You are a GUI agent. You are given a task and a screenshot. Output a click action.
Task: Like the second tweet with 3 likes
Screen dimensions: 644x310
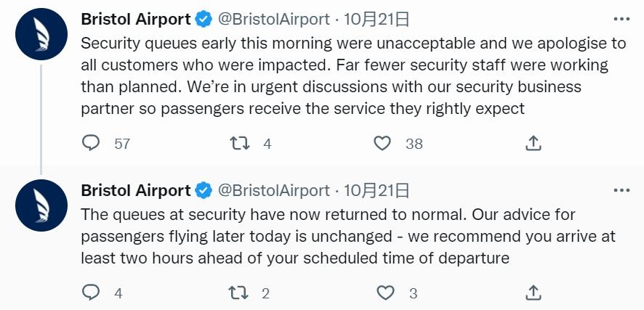[386, 293]
